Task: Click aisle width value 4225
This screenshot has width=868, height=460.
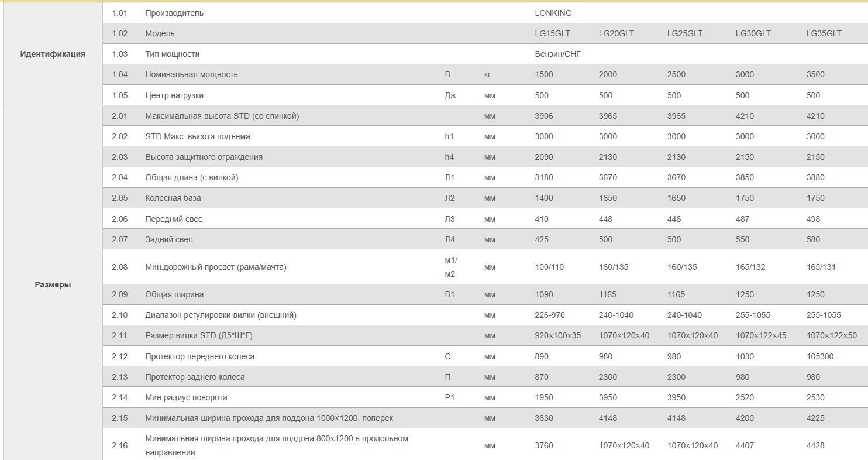Action: point(815,418)
